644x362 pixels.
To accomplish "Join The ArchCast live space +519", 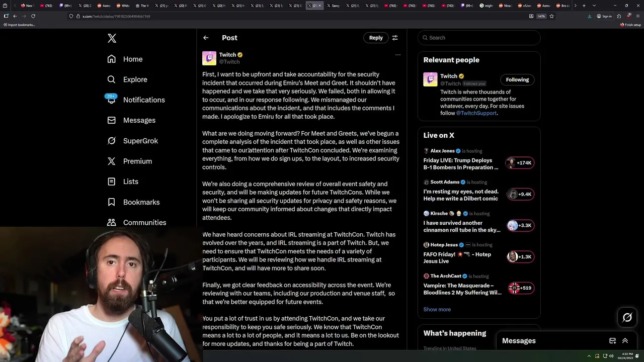I will click(520, 288).
